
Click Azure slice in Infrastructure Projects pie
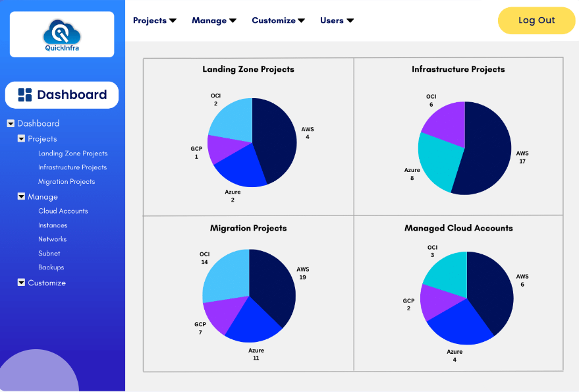pyautogui.click(x=437, y=161)
